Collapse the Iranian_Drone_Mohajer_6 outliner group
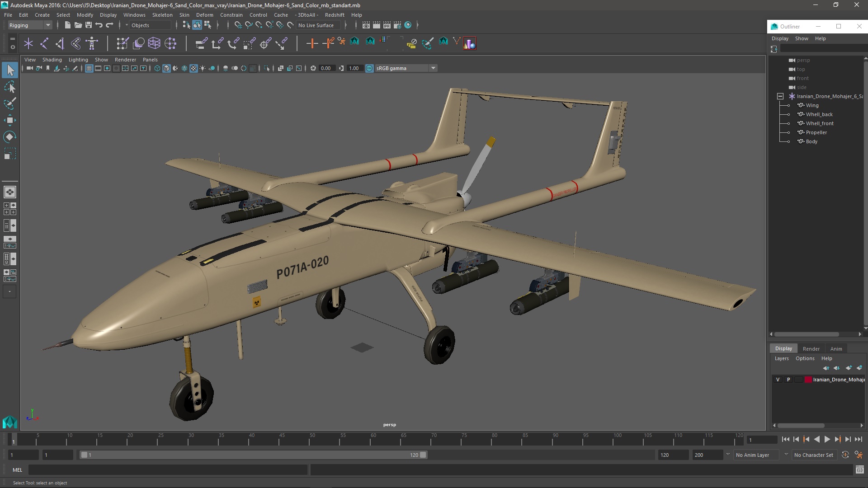Image resolution: width=868 pixels, height=488 pixels. point(780,96)
